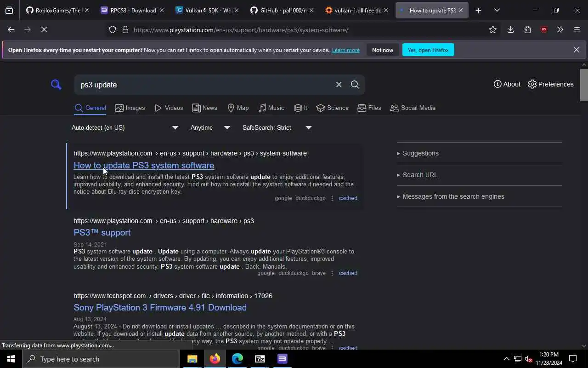Image resolution: width=588 pixels, height=368 pixels.
Task: Bookmark this page with star
Action: (493, 30)
